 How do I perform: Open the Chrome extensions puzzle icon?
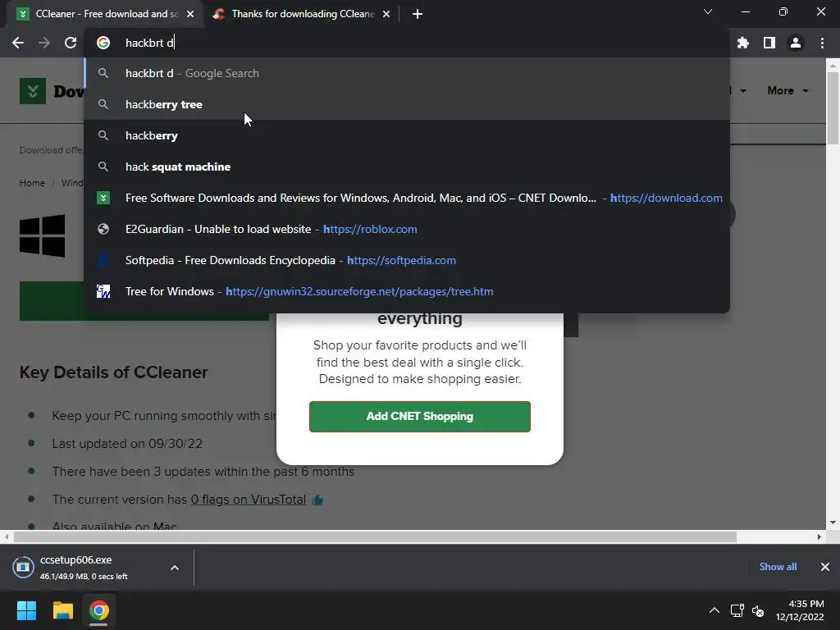743,43
